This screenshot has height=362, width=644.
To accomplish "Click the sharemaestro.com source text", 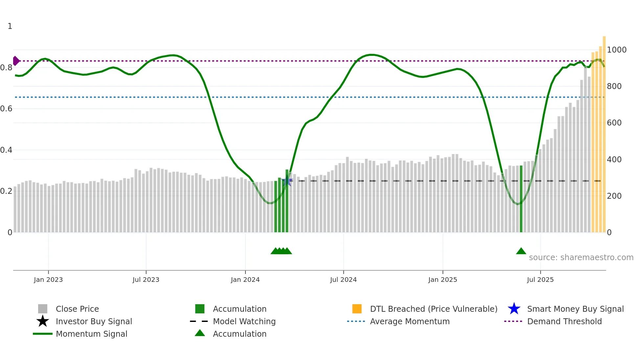I will tap(581, 258).
